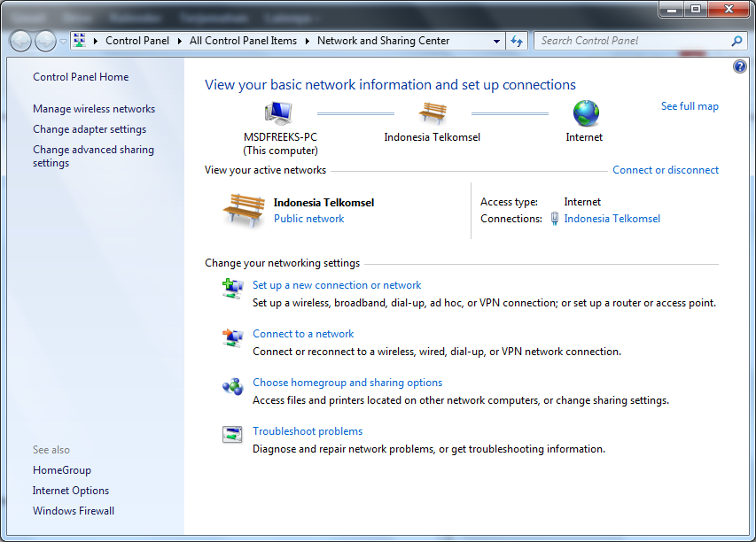Image resolution: width=756 pixels, height=542 pixels.
Task: Click Connect to a network link
Action: (303, 334)
